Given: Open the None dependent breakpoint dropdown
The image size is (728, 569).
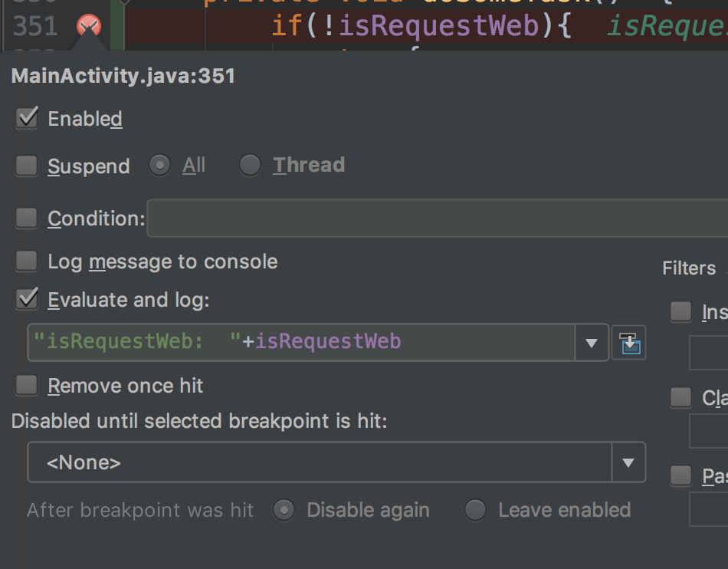Looking at the screenshot, I should pyautogui.click(x=628, y=462).
